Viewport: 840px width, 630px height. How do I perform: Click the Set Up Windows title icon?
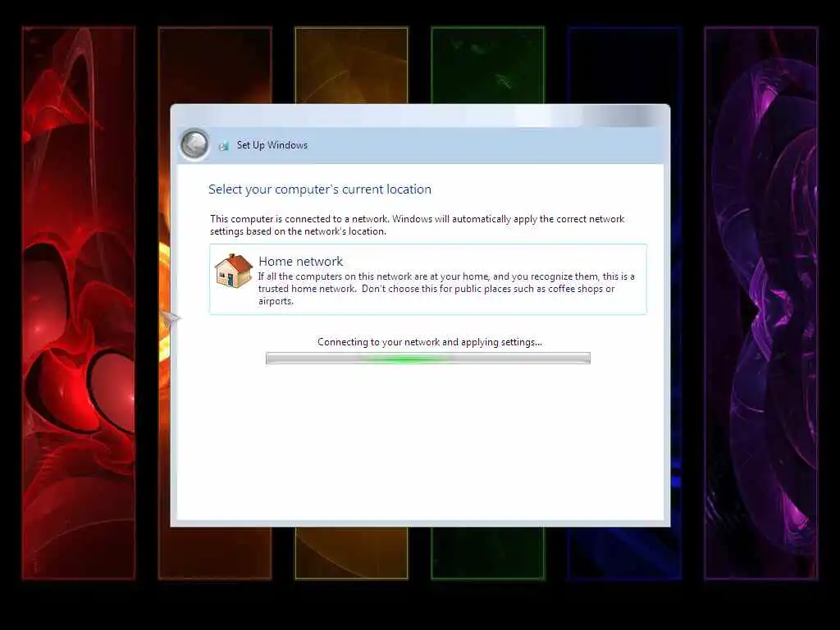[x=224, y=146]
